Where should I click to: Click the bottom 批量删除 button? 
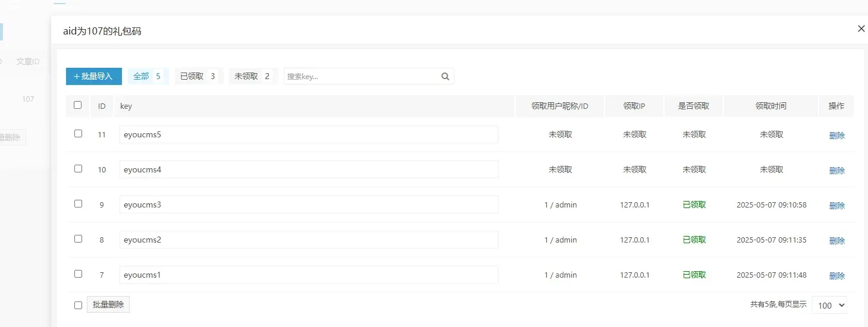[x=108, y=304]
